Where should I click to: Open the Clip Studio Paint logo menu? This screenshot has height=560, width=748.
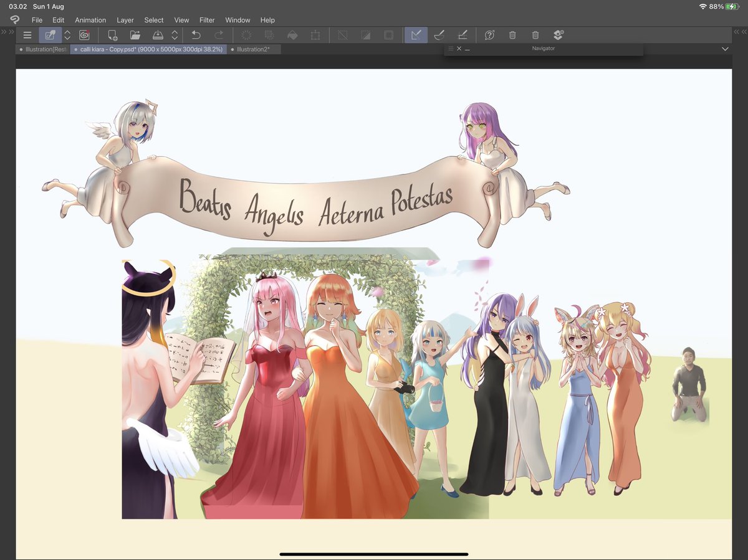tap(14, 20)
